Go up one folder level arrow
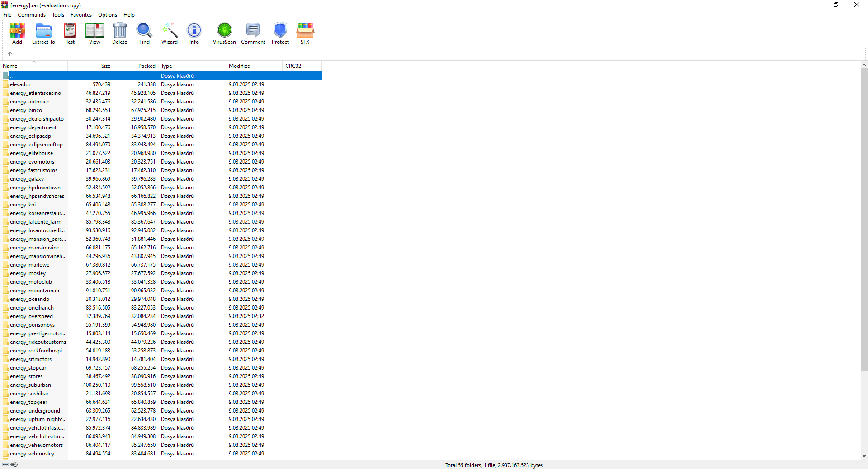Viewport: 868px width, 469px height. click(x=10, y=54)
